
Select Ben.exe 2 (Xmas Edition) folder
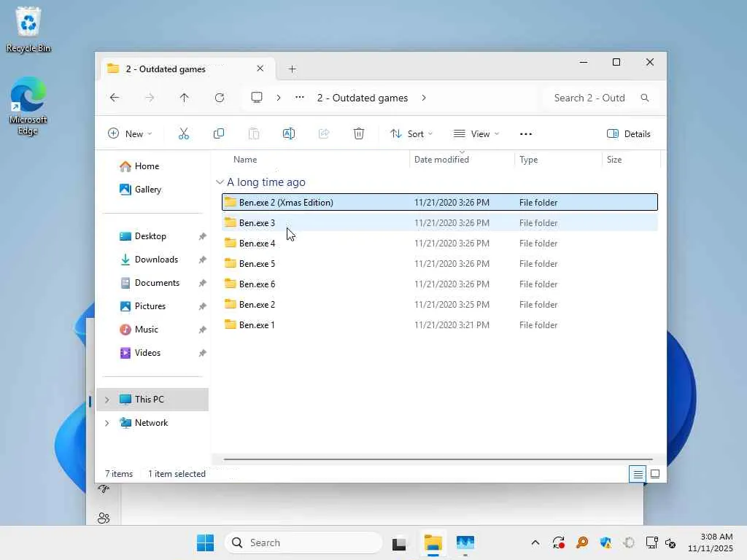click(x=440, y=203)
